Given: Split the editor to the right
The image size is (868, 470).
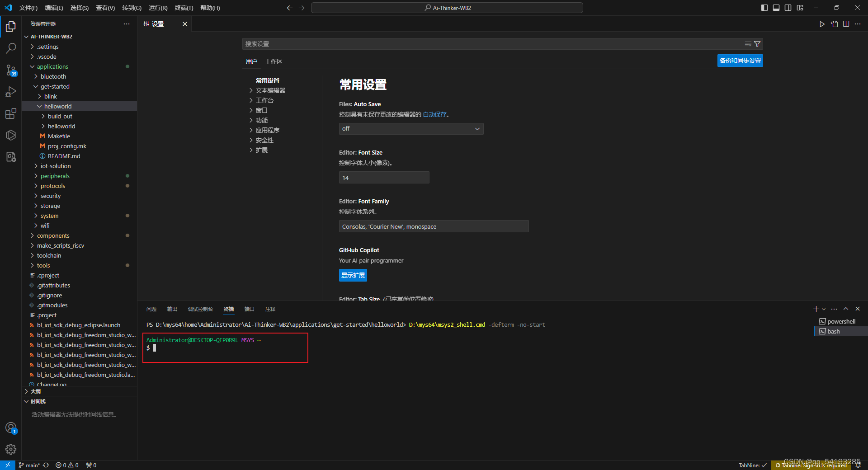Looking at the screenshot, I should [x=846, y=24].
